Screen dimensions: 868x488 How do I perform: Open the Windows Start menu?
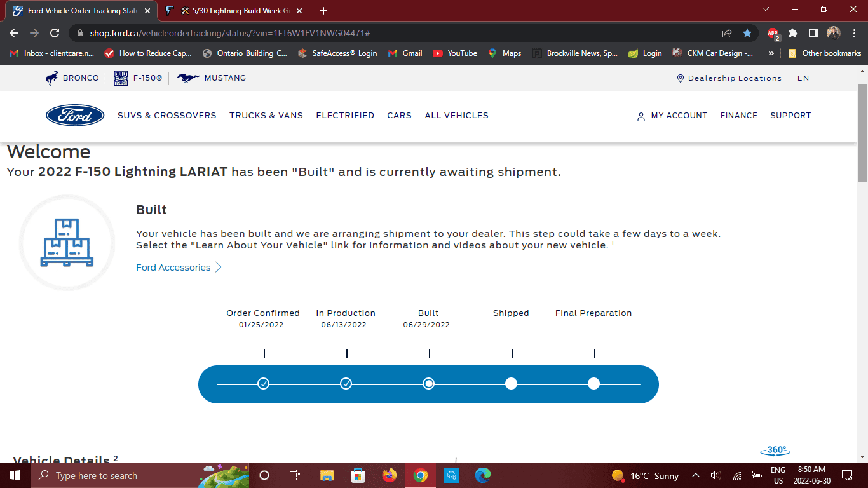pyautogui.click(x=15, y=475)
